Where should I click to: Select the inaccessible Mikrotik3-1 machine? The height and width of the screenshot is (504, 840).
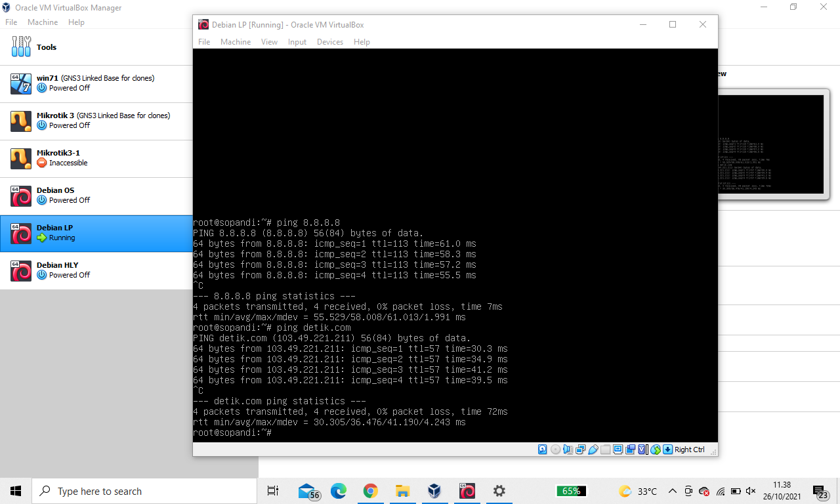click(x=96, y=158)
